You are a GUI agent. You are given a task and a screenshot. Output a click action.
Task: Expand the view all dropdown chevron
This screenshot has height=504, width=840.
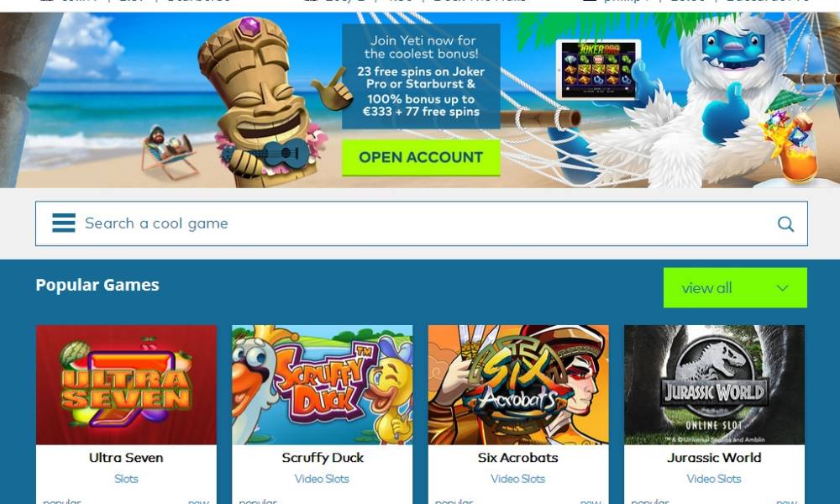[x=782, y=288]
